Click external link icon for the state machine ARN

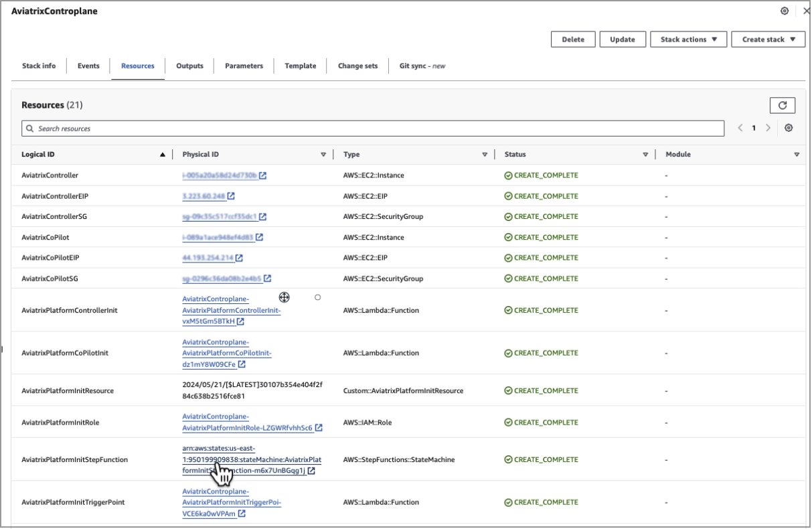[312, 471]
